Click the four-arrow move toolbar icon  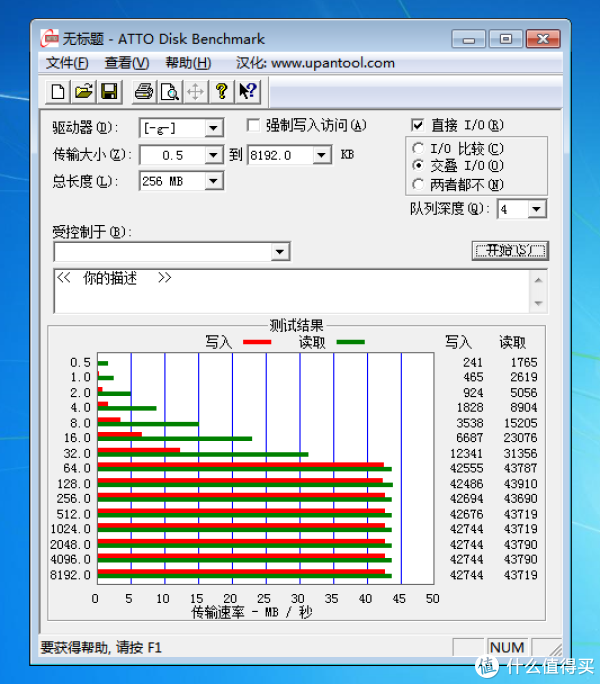(195, 92)
